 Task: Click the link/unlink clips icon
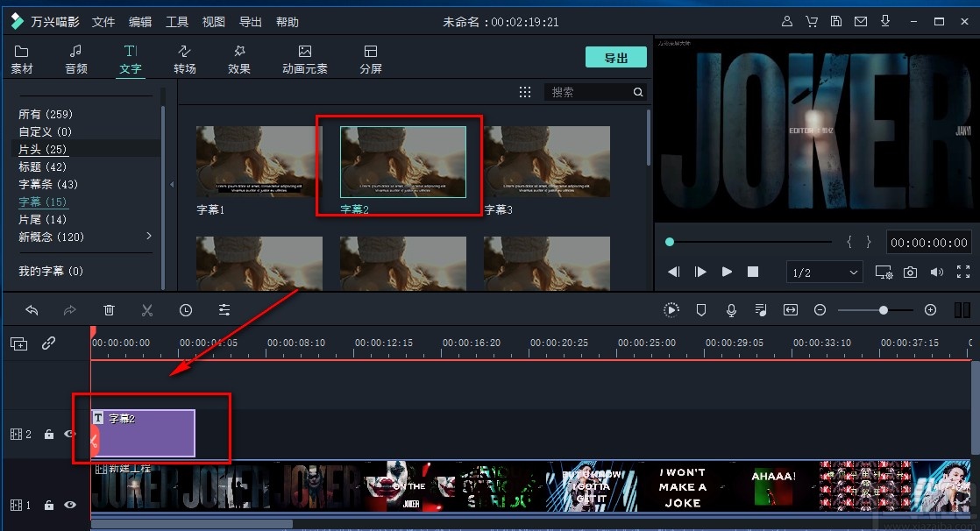pos(48,343)
